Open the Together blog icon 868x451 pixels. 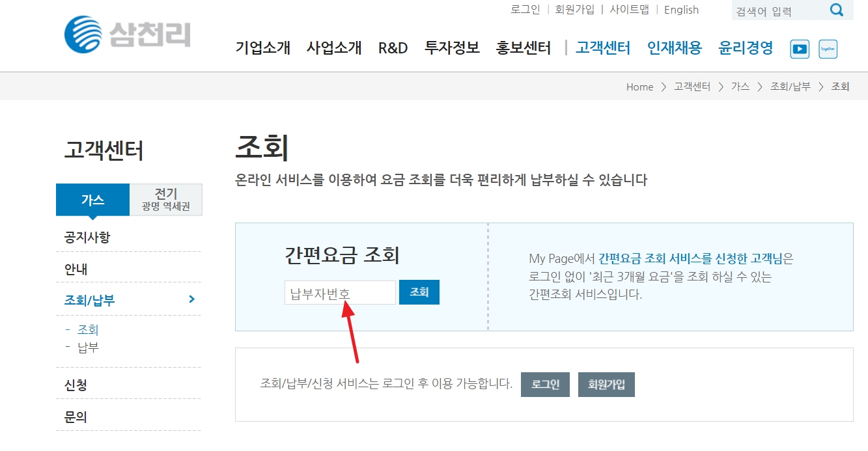[x=828, y=49]
